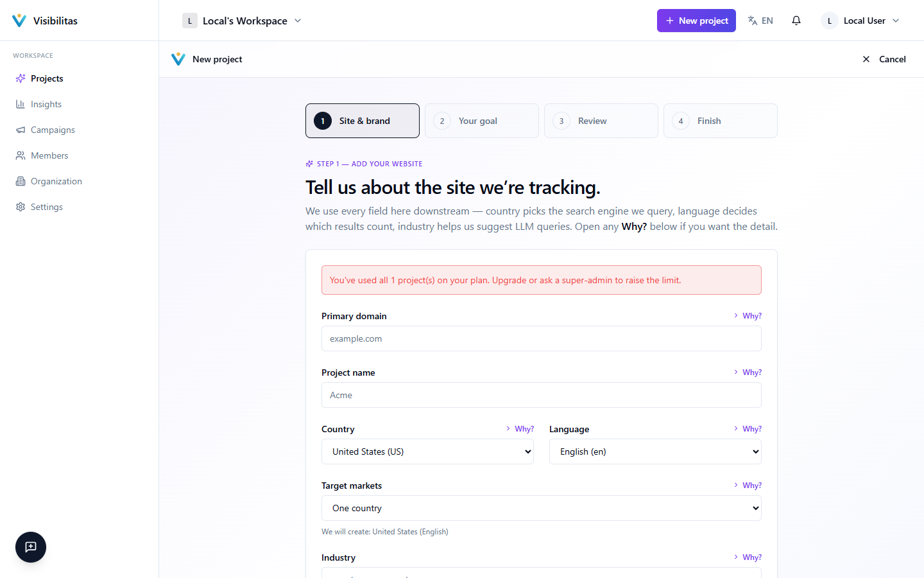Select the Site & brand step tab
Image resolution: width=924 pixels, height=578 pixels.
coord(363,121)
